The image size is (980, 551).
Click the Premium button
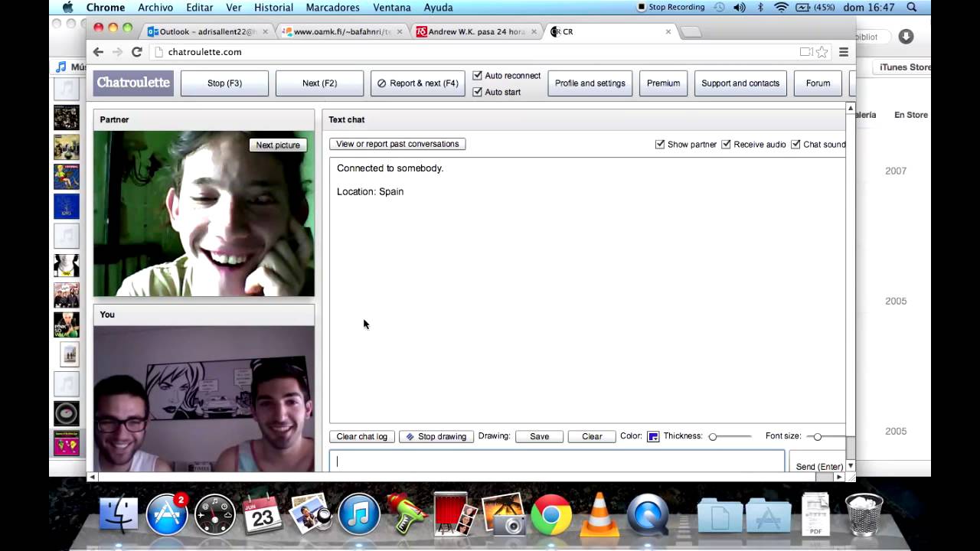click(663, 83)
